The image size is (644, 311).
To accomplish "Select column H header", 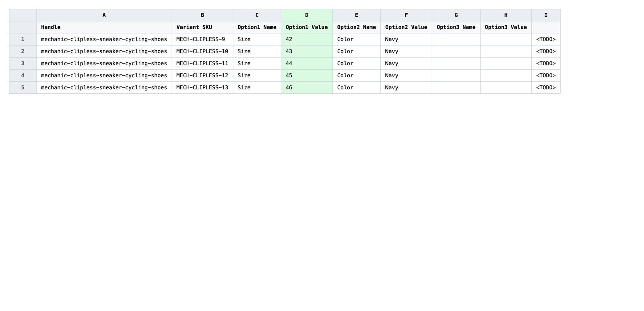I will (506, 15).
